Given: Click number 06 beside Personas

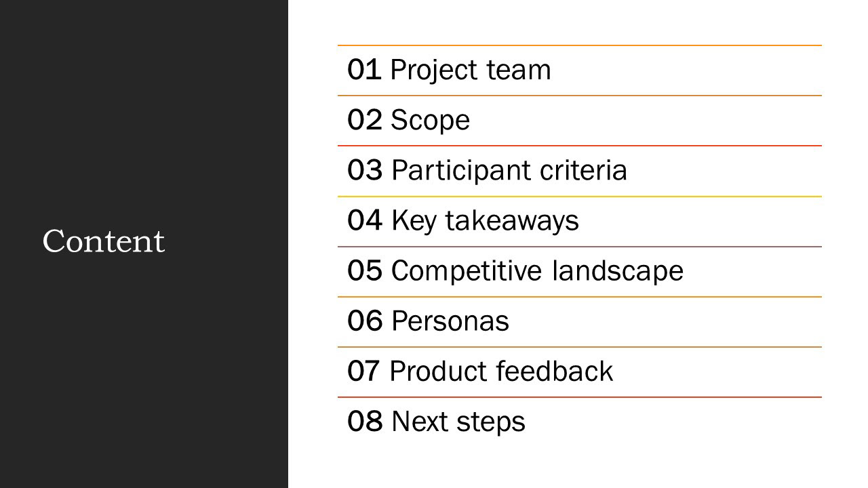Looking at the screenshot, I should point(364,321).
